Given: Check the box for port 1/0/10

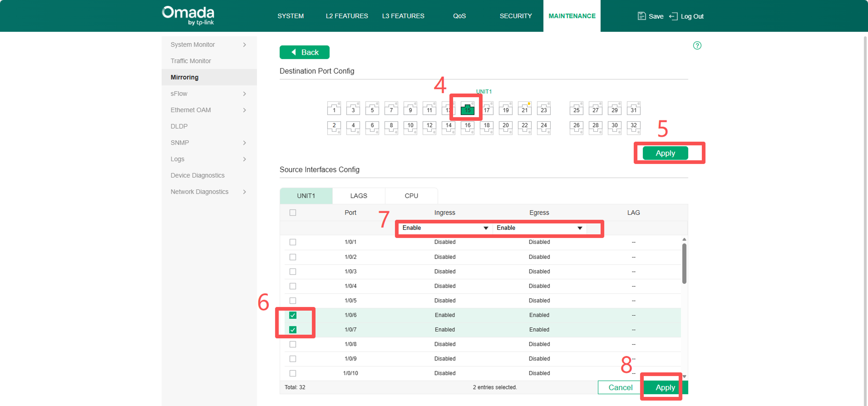Looking at the screenshot, I should pos(292,373).
